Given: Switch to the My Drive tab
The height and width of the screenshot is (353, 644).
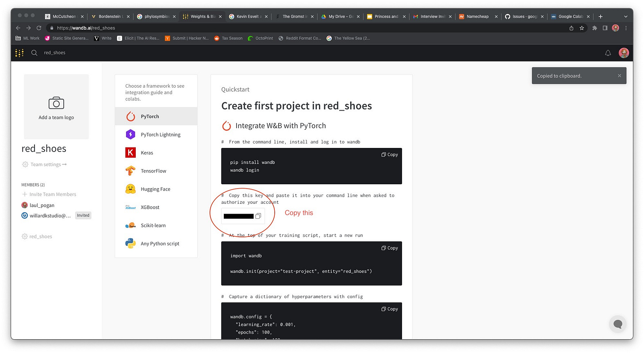Looking at the screenshot, I should pos(340,16).
